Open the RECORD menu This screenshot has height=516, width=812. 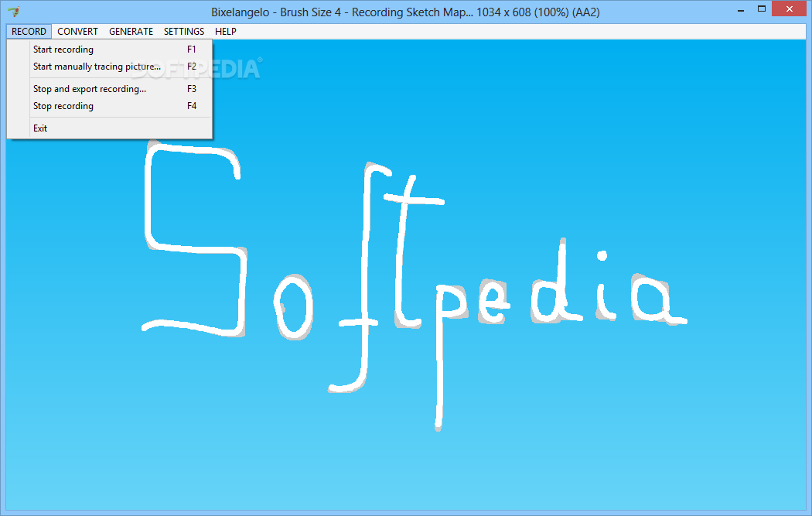29,32
